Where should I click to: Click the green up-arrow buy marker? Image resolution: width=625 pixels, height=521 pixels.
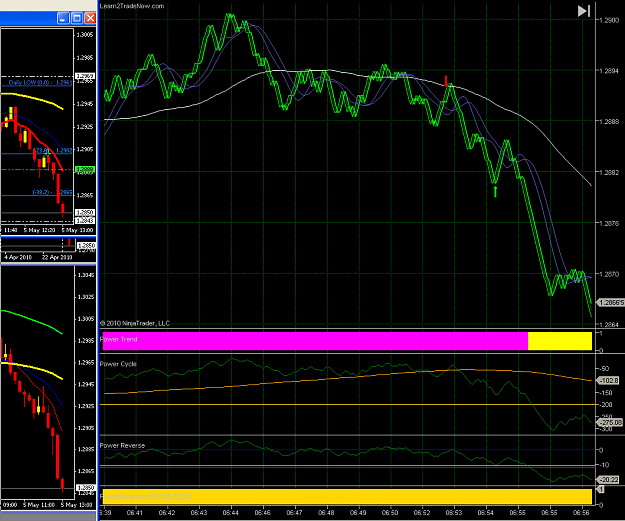tap(495, 191)
